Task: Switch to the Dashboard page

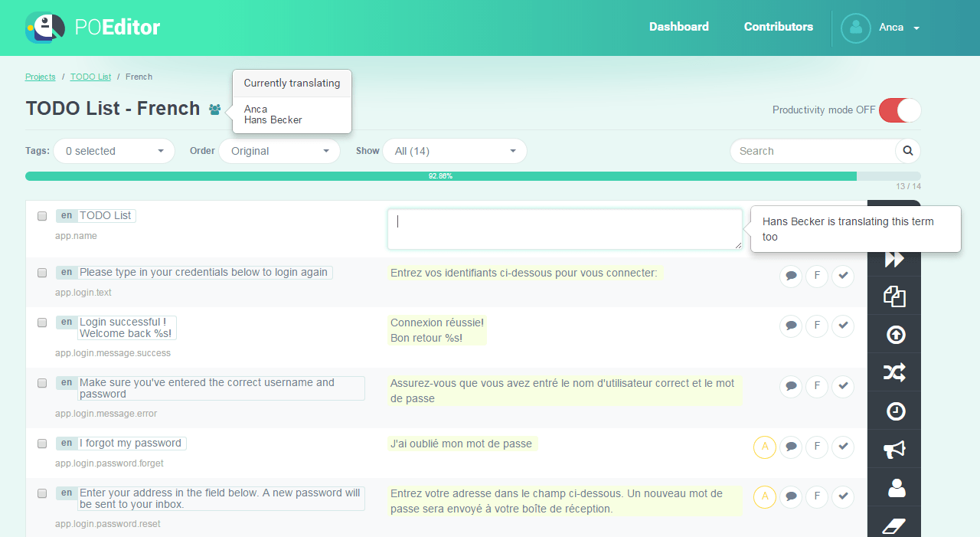Action: coord(678,27)
